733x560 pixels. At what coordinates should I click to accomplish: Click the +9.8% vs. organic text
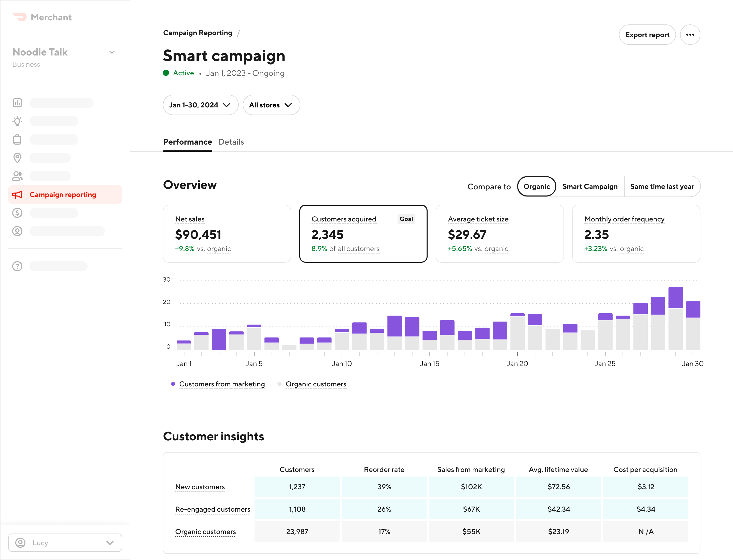point(203,249)
